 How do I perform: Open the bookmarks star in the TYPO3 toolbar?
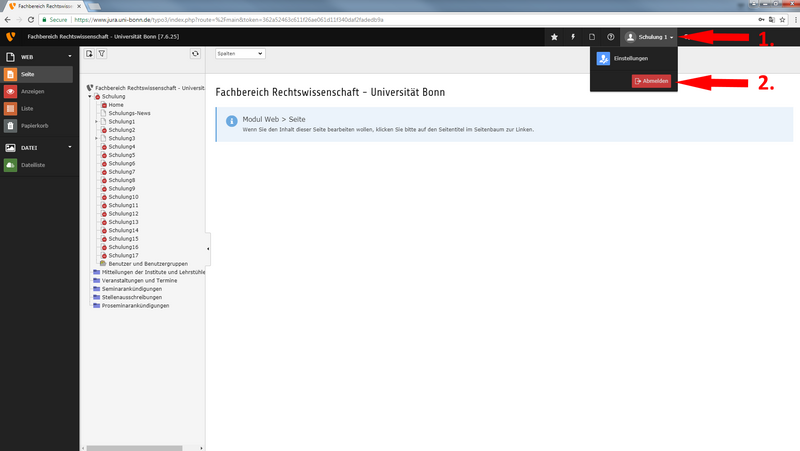pyautogui.click(x=554, y=37)
